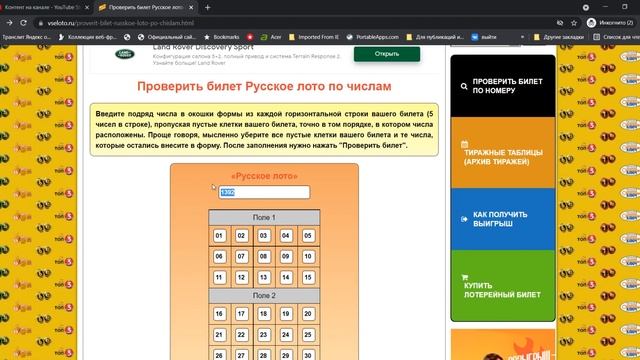Click the Land Rover logo in the ad

(x=125, y=54)
